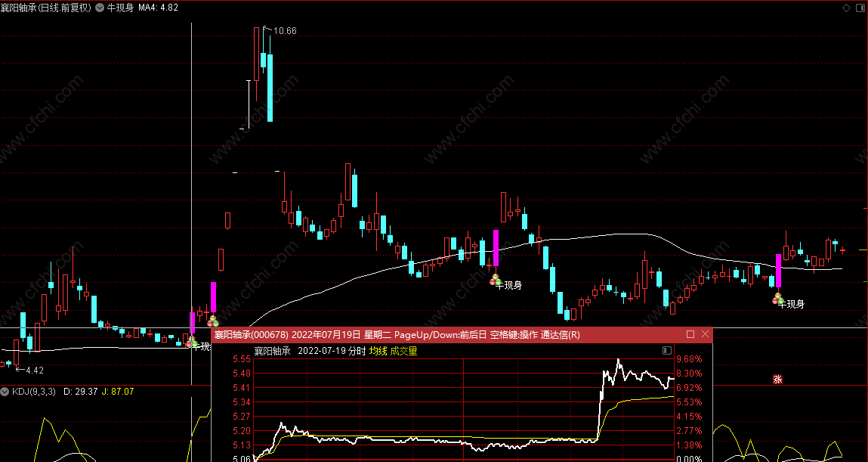Screen dimensions: 868x462
Task: Click the diamond icon at top right
Action: click(x=846, y=8)
